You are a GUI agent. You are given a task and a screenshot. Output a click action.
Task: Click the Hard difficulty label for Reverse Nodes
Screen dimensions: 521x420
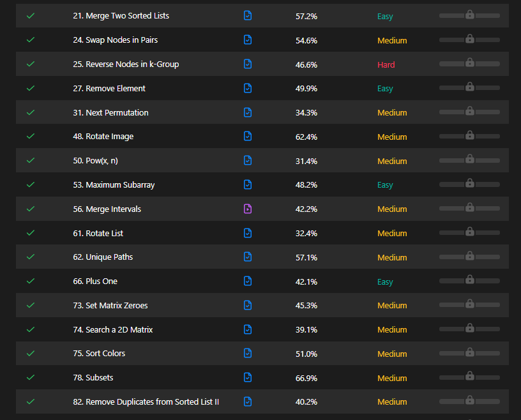386,64
